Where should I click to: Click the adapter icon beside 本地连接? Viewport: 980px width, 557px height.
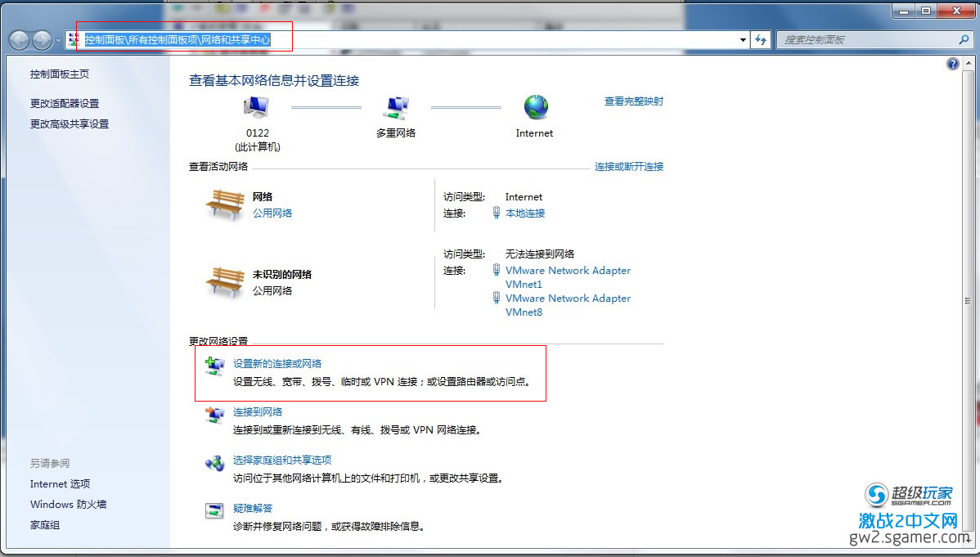[497, 213]
